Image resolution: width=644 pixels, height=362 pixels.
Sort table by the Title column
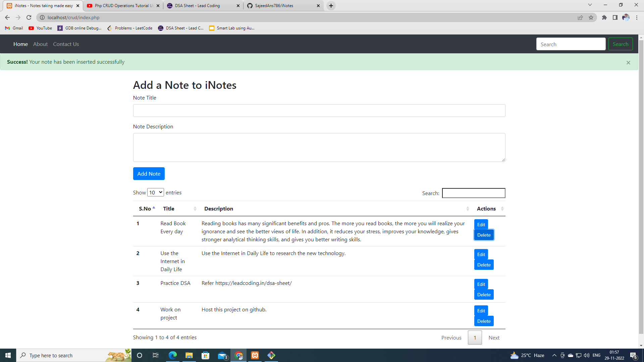click(x=178, y=208)
